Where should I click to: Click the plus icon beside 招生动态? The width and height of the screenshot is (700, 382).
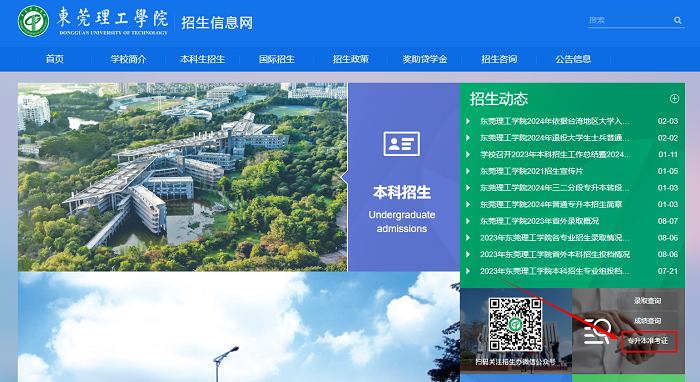coord(674,99)
